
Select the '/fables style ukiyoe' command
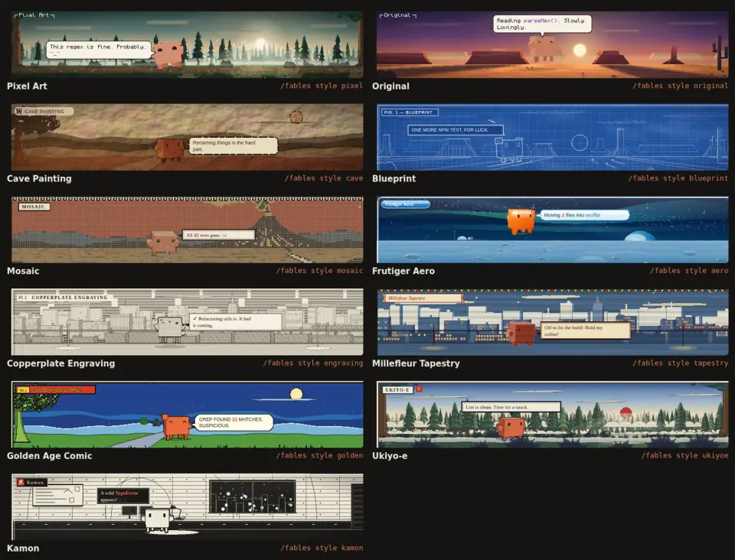(684, 455)
